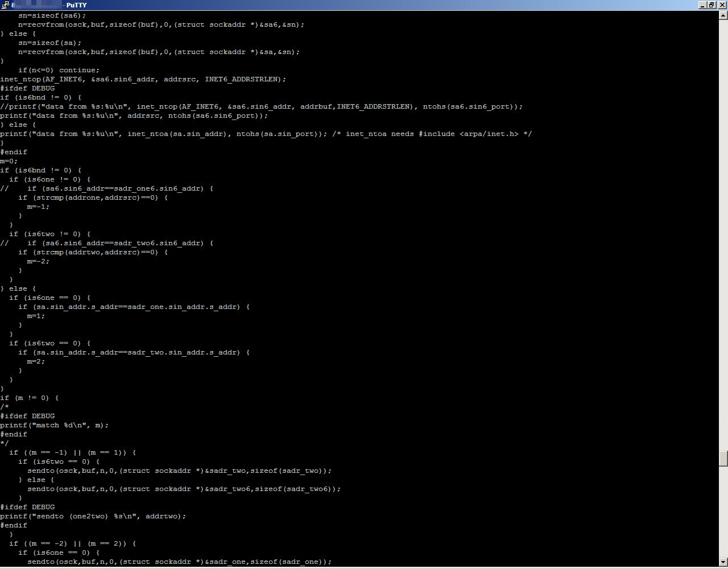Click the "if (m != 0) {" line
728x569 pixels.
tap(30, 398)
